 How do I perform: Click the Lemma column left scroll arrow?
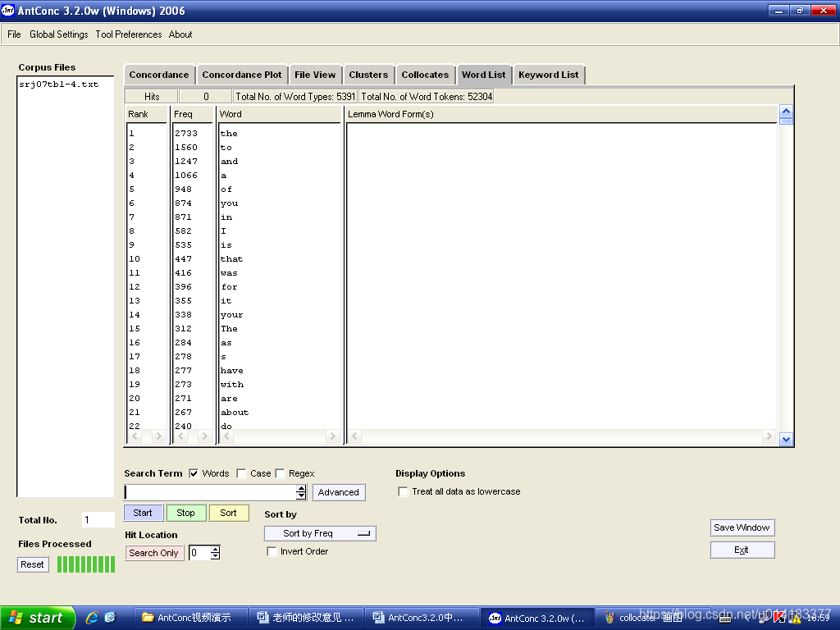click(x=354, y=436)
